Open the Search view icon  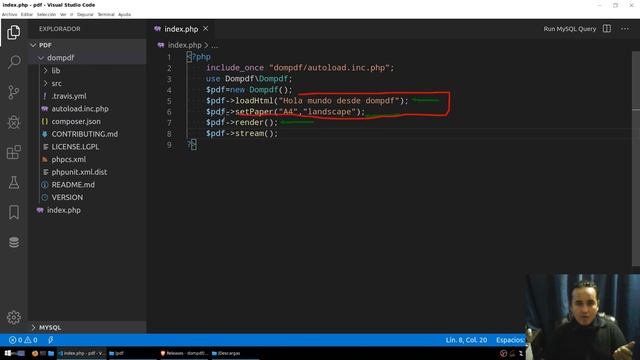click(13, 62)
